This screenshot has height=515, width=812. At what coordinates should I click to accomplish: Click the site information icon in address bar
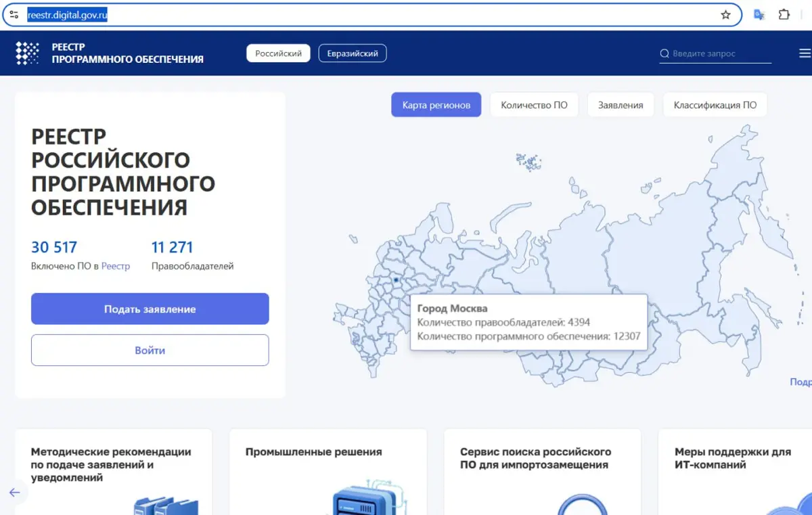[x=14, y=14]
